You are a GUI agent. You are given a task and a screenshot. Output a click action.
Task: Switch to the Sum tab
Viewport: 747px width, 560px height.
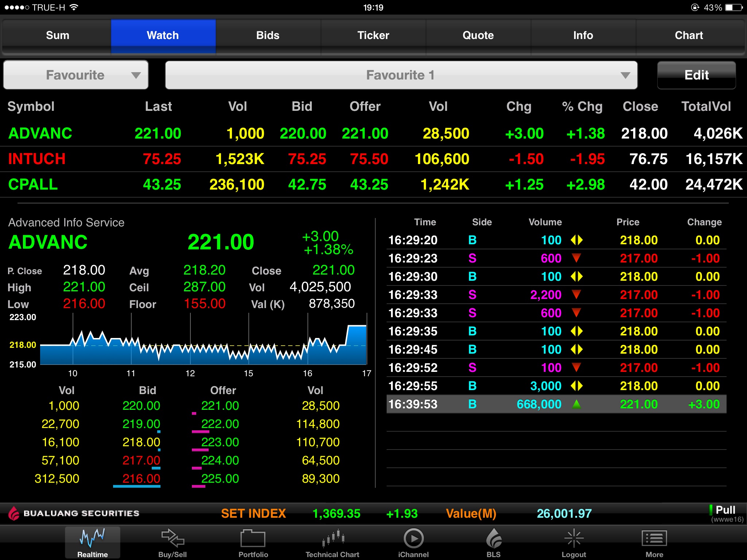click(57, 35)
